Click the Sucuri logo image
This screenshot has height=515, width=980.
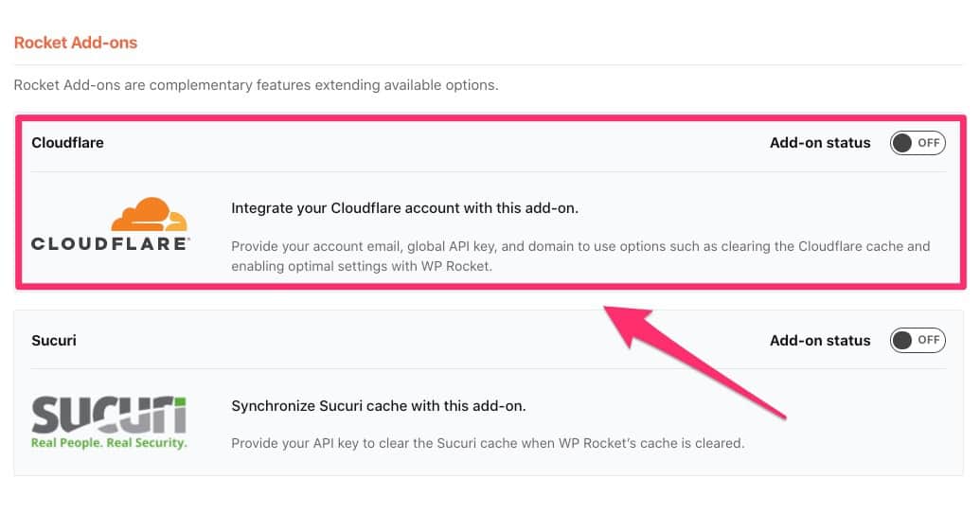click(110, 422)
